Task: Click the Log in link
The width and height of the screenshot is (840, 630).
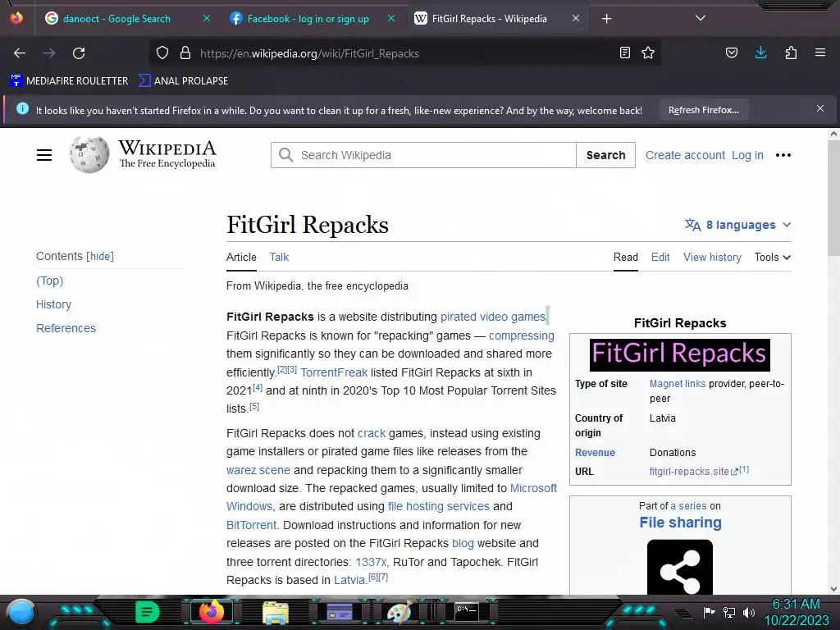Action: 747,155
